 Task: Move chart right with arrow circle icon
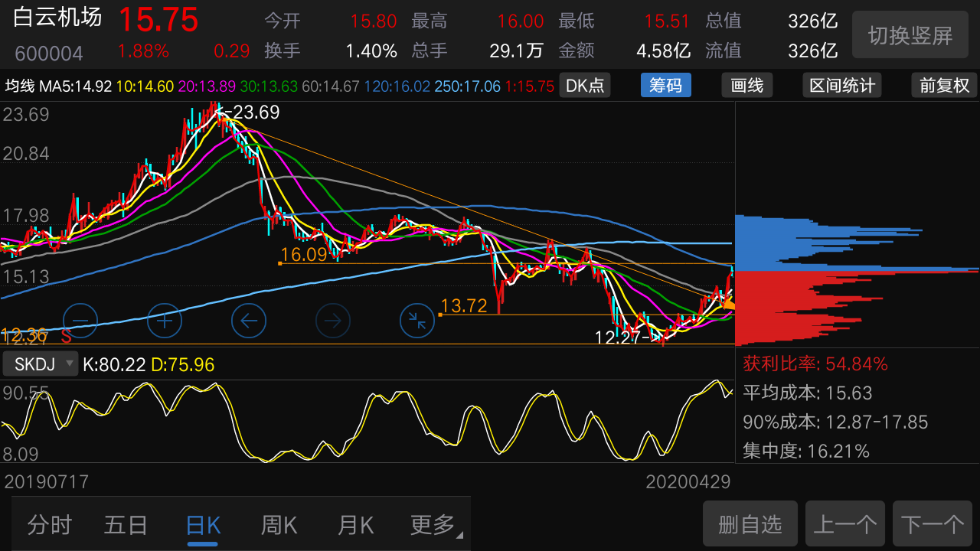(x=333, y=321)
